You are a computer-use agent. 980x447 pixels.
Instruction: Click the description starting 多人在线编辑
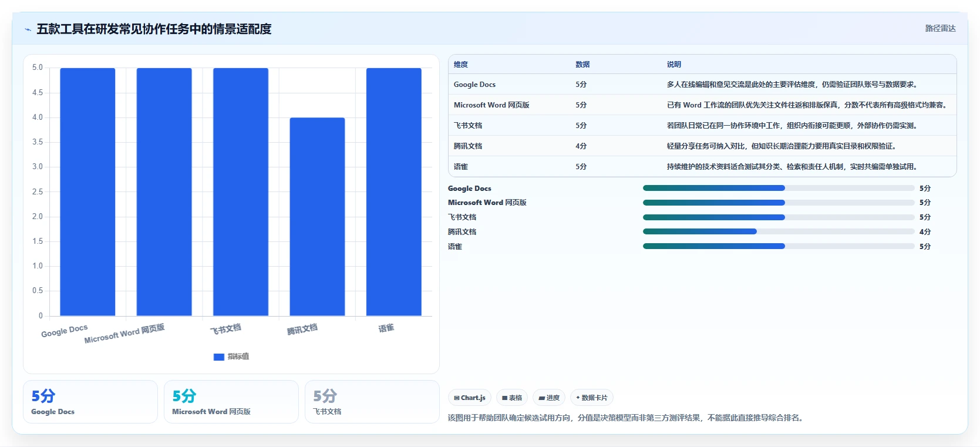792,85
